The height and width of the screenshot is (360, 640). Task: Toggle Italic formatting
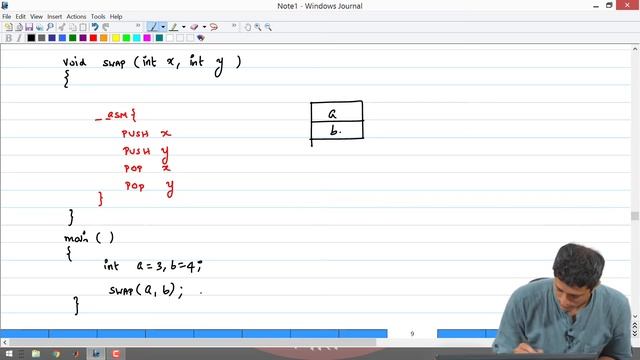19,38
